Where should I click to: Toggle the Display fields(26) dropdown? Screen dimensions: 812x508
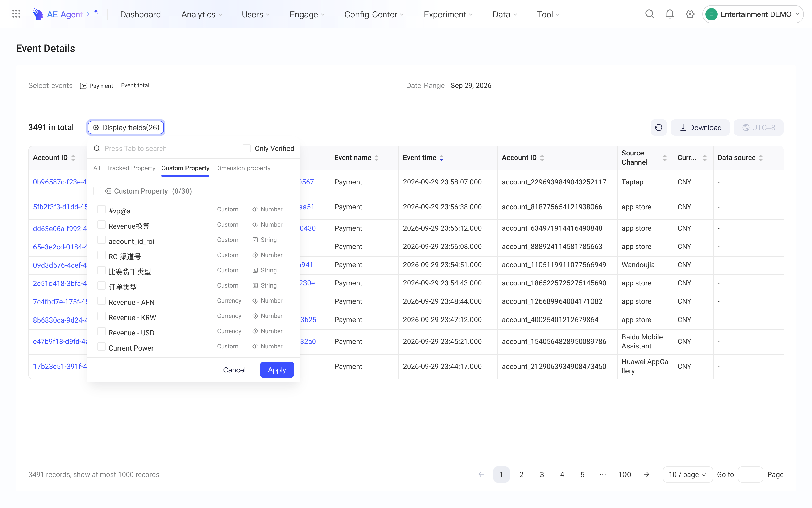126,128
